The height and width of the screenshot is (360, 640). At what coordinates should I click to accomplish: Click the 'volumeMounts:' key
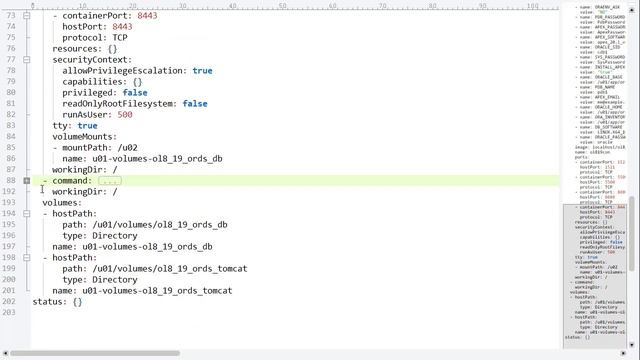[84, 137]
